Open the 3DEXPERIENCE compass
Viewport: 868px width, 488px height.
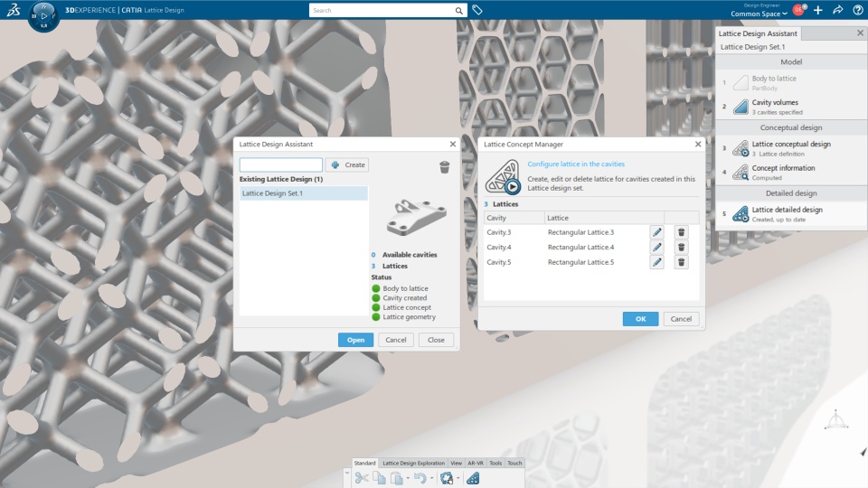click(43, 16)
